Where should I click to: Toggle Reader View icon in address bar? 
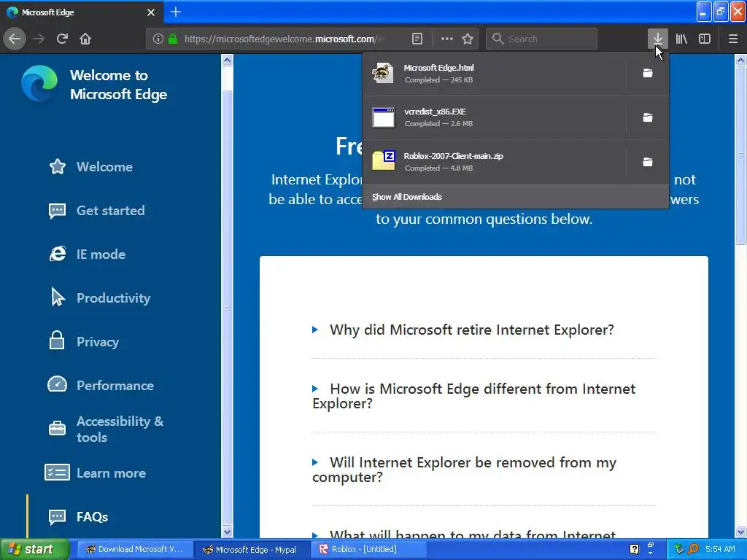tap(417, 39)
